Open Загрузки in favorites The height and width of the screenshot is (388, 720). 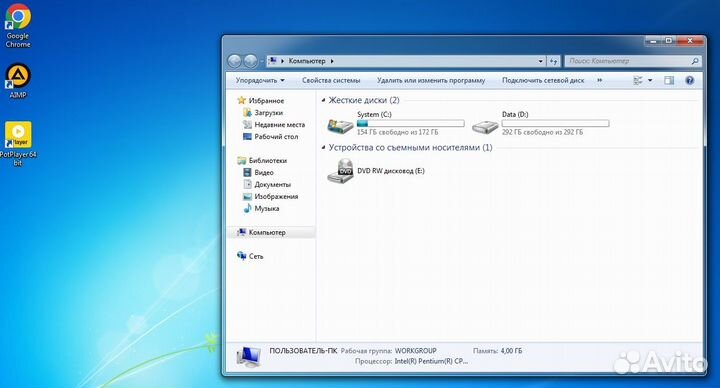click(269, 112)
